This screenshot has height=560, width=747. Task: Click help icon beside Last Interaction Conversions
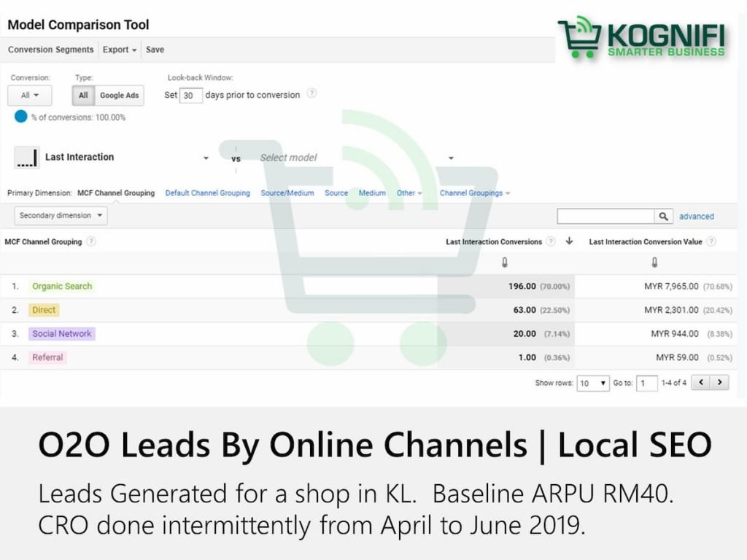pos(551,241)
